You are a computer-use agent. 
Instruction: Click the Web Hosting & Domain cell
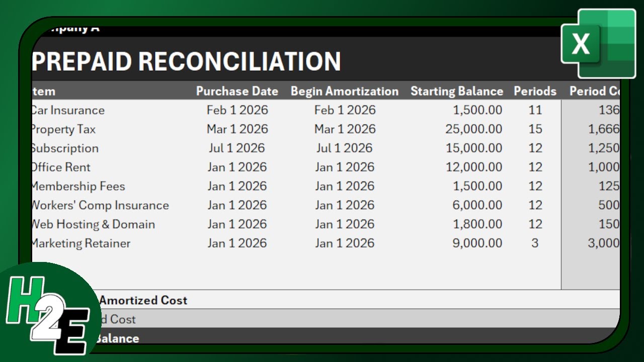point(93,225)
